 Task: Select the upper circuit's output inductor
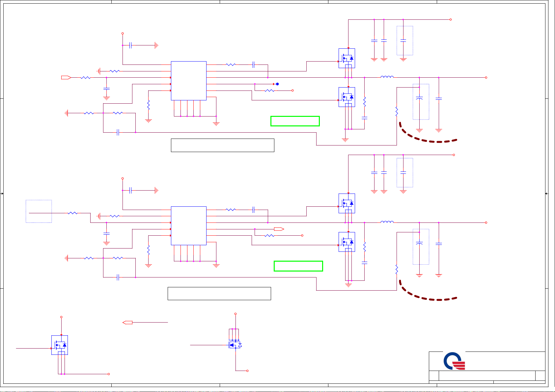(387, 77)
